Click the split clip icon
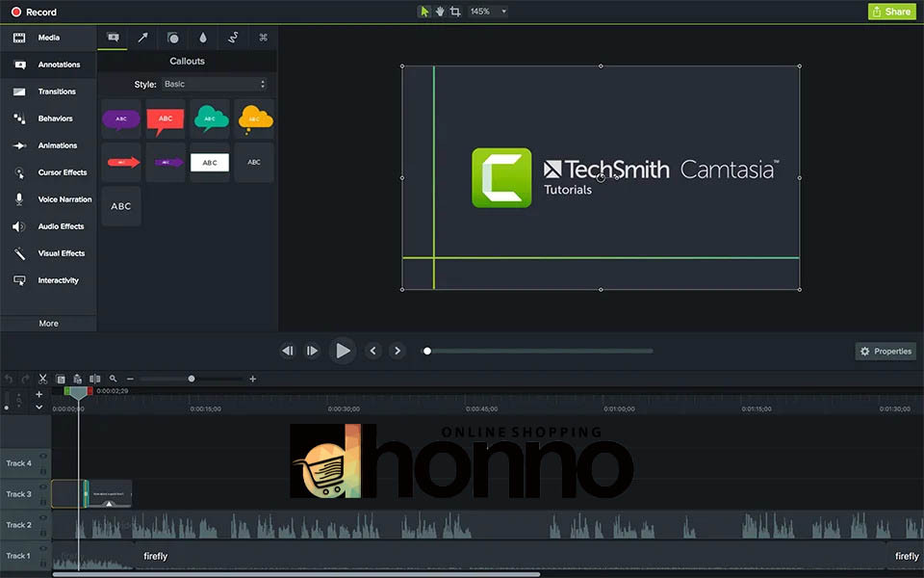Viewport: 924px width, 578px height. (x=94, y=380)
